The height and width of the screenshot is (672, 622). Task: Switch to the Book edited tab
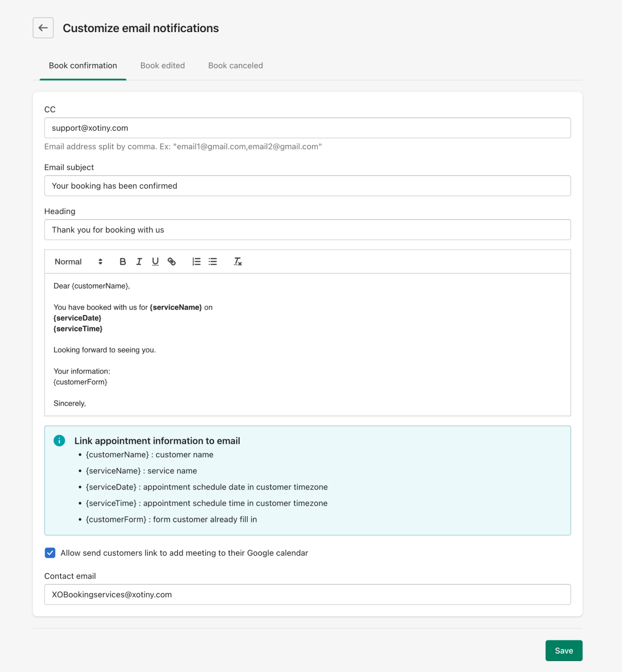point(163,66)
